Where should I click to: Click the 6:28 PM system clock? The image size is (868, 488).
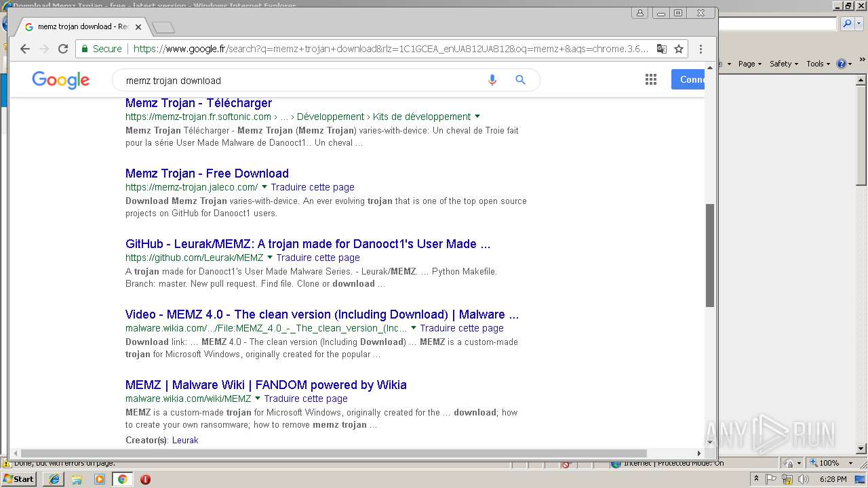pos(833,479)
